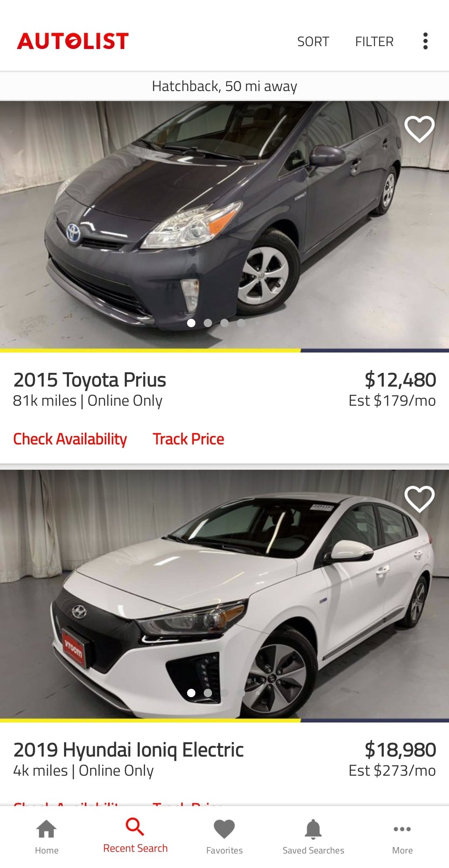Open the Hyundai Ioniq Electric photo
The image size is (449, 868).
(x=224, y=594)
